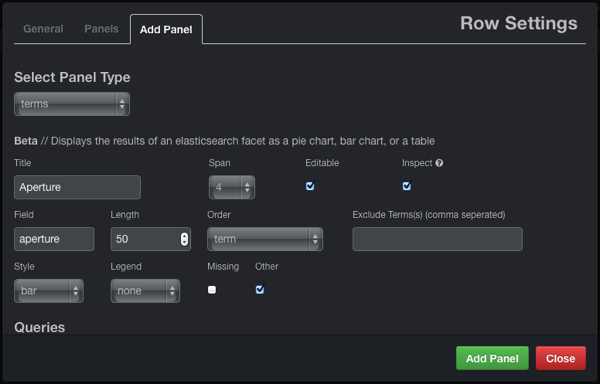Click the red Close button
Viewport: 600px width, 384px height.
561,358
